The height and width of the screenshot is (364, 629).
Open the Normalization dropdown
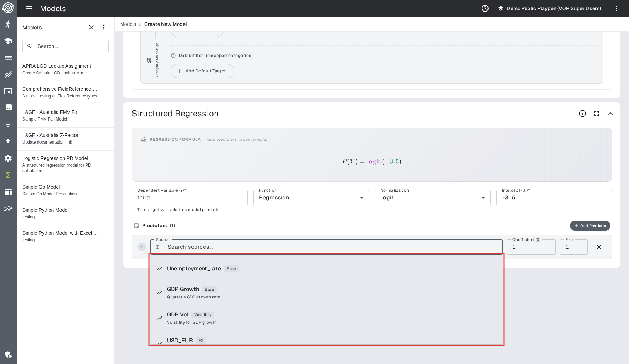pyautogui.click(x=432, y=198)
